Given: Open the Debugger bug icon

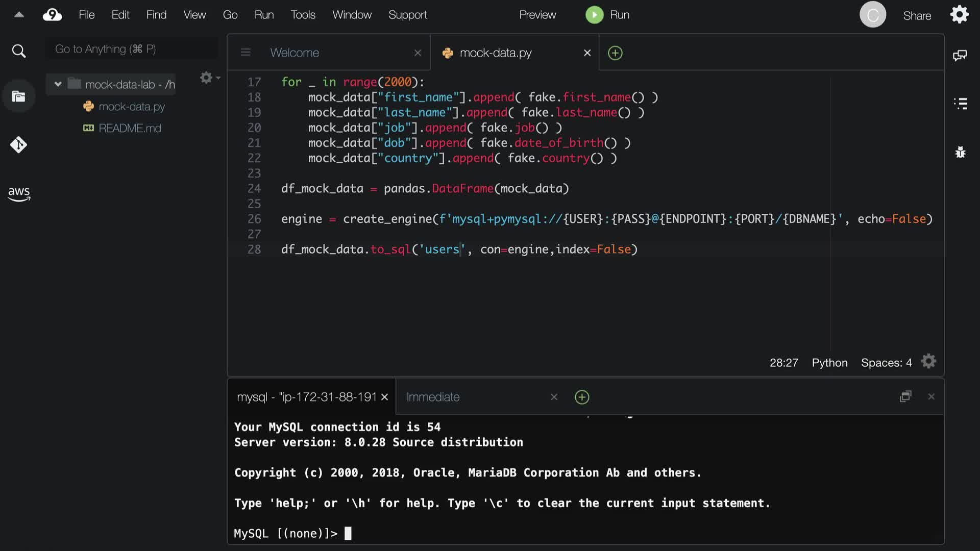Looking at the screenshot, I should (960, 152).
